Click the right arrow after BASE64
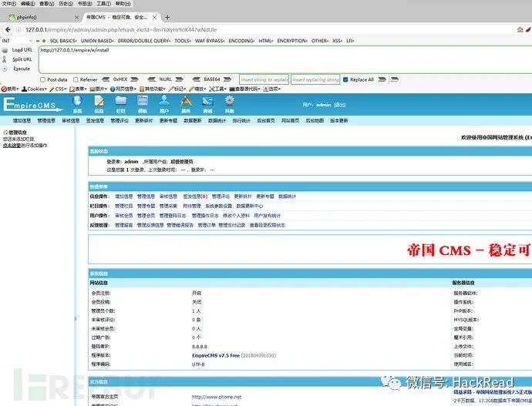This screenshot has width=532, height=406. coord(227,79)
